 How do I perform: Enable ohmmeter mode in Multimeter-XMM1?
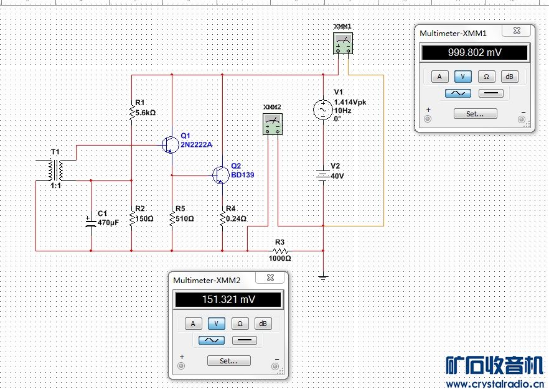(486, 77)
